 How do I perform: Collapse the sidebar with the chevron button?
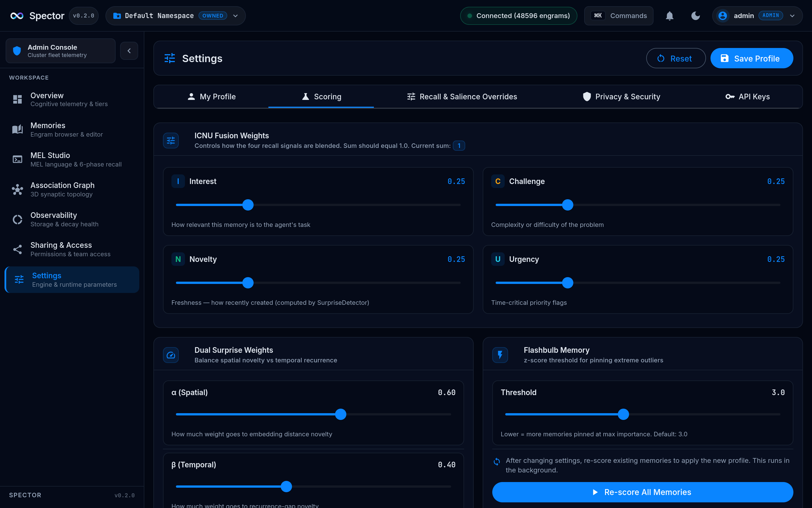coord(129,51)
